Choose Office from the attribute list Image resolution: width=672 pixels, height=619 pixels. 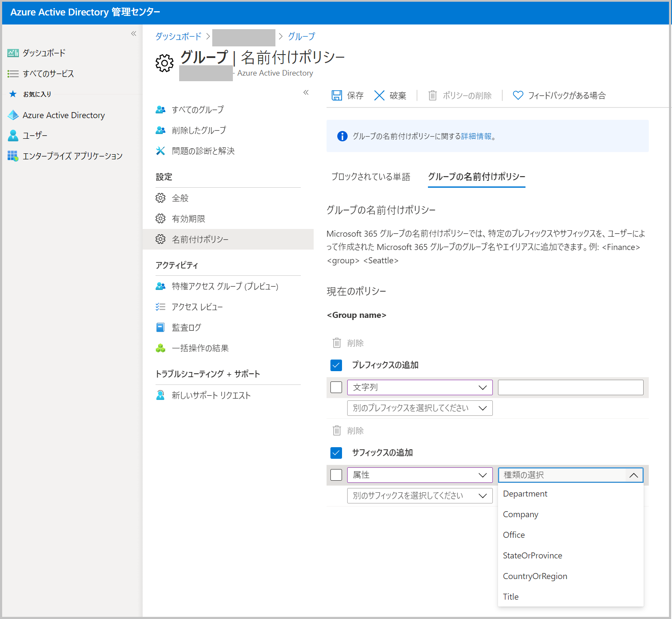(571, 535)
